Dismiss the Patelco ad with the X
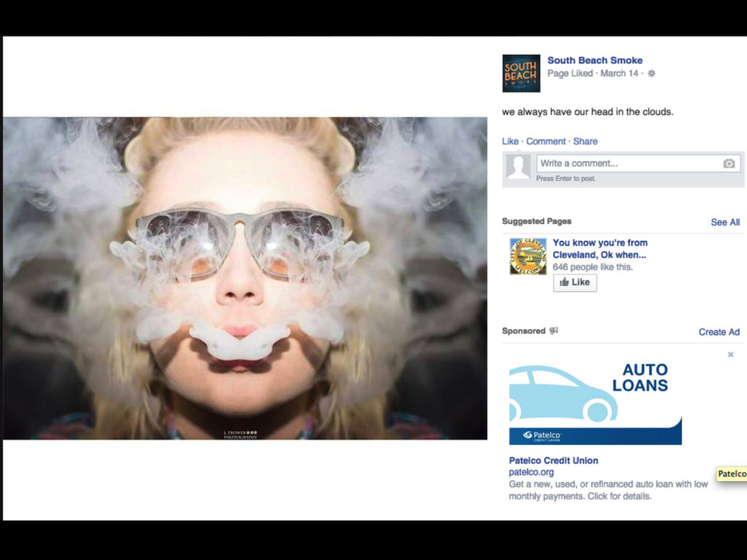Image resolution: width=747 pixels, height=560 pixels. [730, 354]
